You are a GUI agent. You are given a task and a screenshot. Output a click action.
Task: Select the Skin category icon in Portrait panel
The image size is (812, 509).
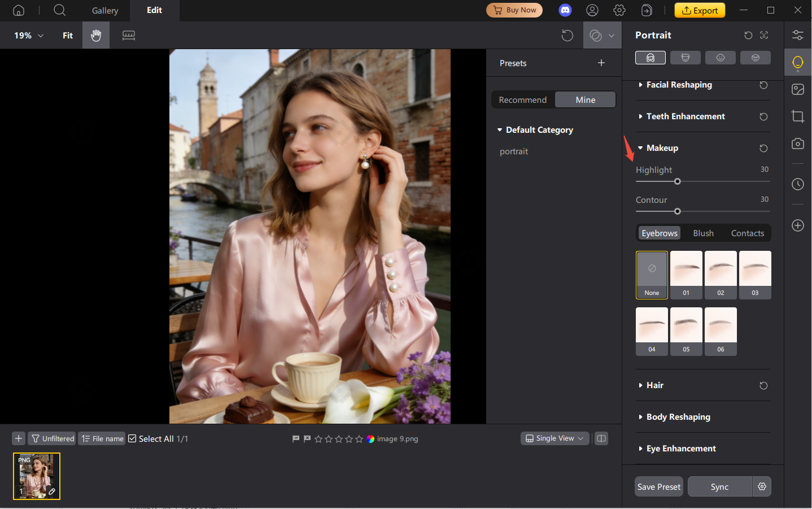(x=650, y=57)
